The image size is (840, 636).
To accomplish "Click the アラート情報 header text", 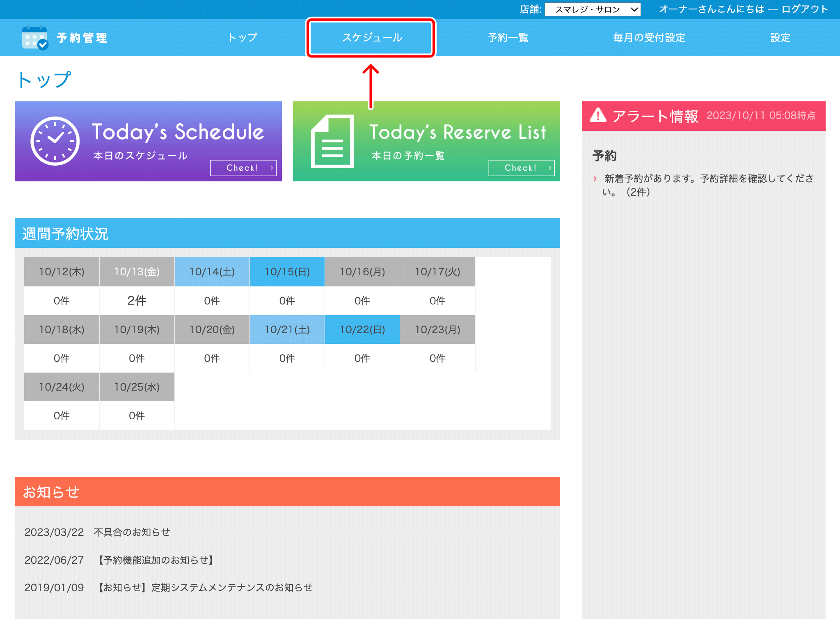I will 655,116.
